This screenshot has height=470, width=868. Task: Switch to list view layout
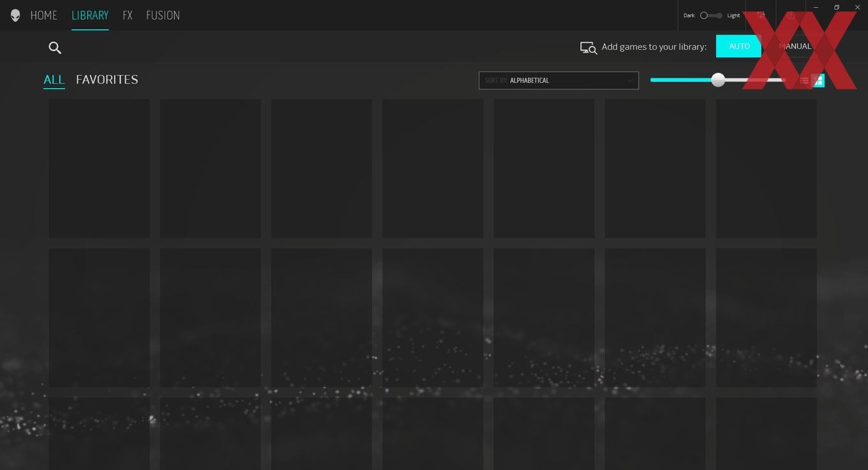coord(804,80)
